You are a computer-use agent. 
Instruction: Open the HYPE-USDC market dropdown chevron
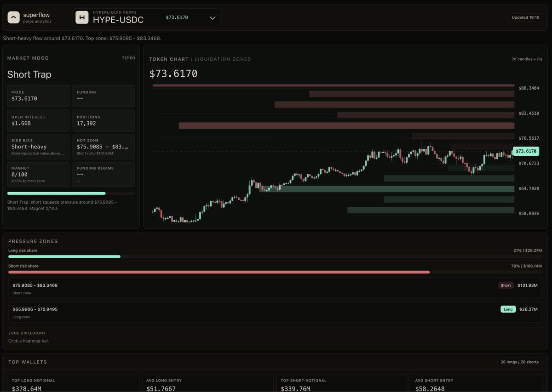(213, 18)
